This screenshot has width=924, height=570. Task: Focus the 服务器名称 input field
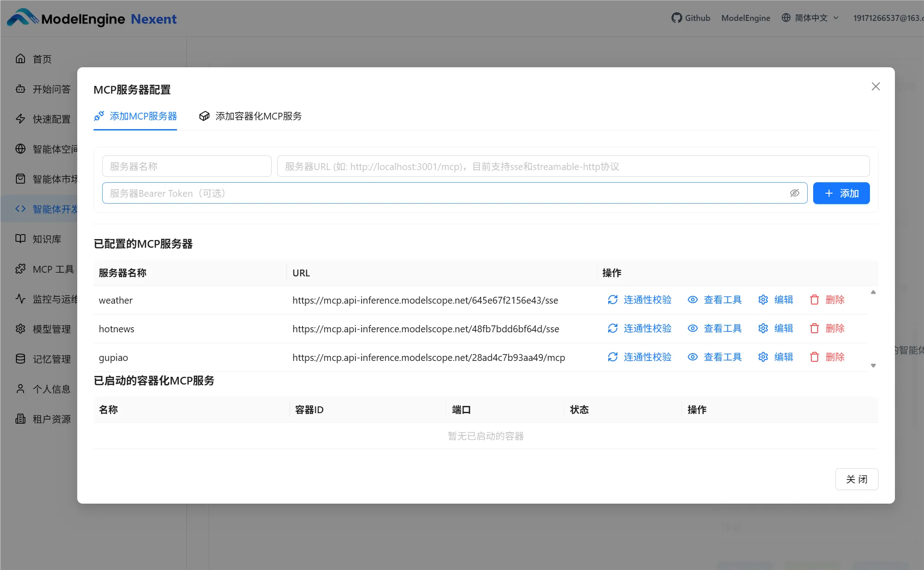coord(187,166)
